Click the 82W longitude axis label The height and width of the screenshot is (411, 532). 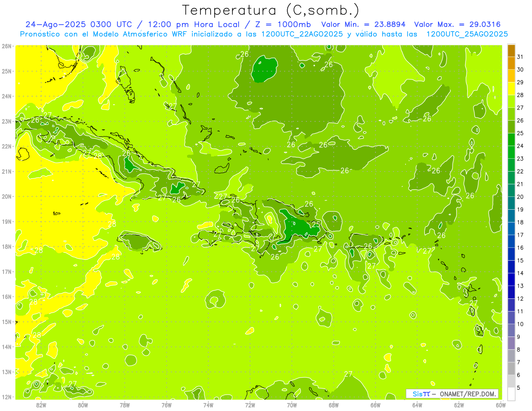pos(41,405)
